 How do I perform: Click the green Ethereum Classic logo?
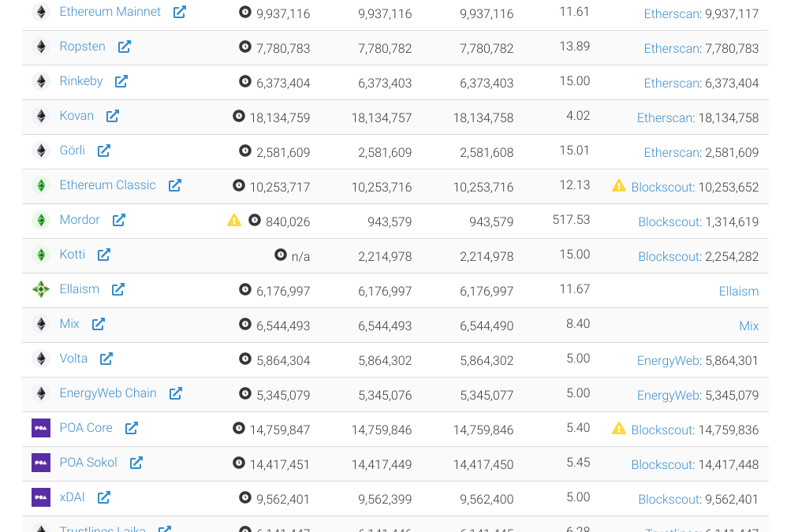point(40,185)
